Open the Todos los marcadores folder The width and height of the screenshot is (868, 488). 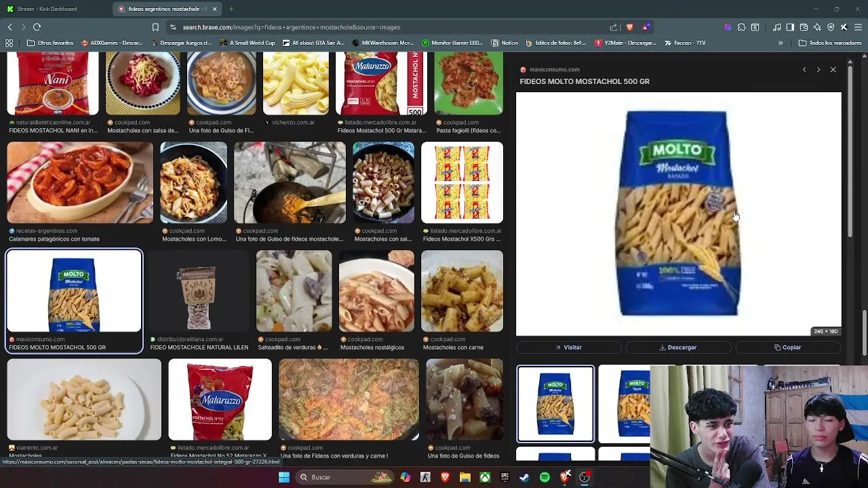[830, 43]
